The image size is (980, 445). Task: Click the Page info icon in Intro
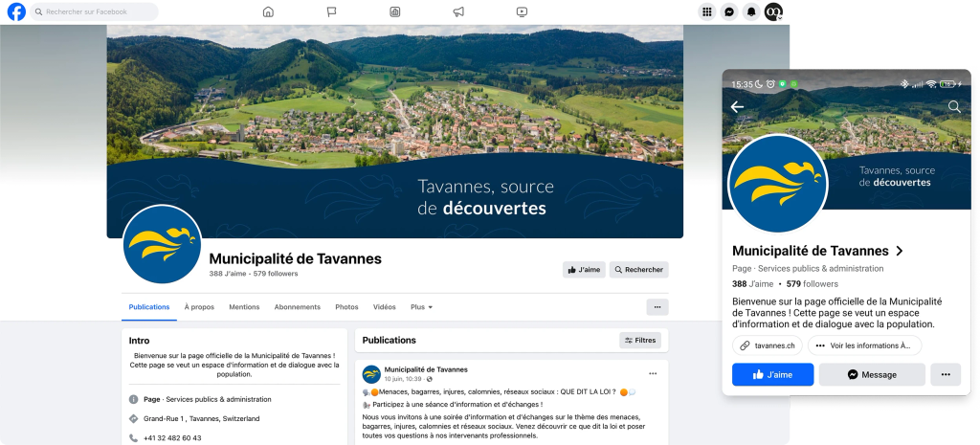pos(133,399)
